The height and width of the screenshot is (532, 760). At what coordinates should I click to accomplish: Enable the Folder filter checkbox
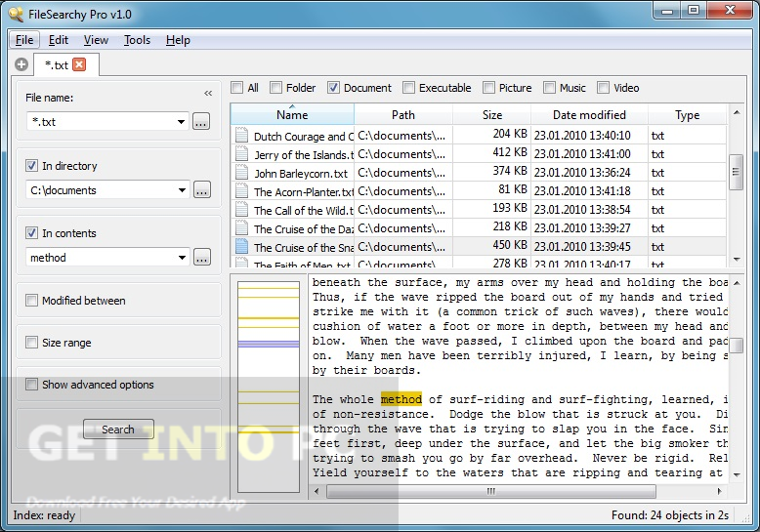pyautogui.click(x=275, y=88)
